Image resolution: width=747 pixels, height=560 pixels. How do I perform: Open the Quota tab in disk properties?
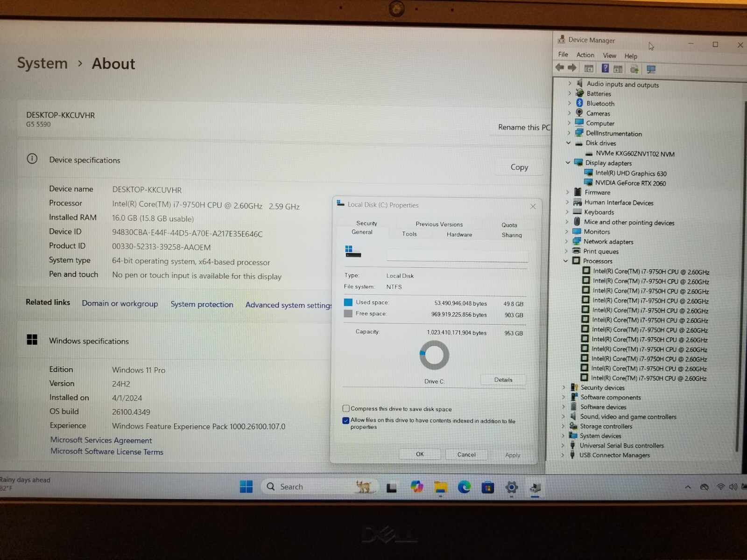[509, 225]
